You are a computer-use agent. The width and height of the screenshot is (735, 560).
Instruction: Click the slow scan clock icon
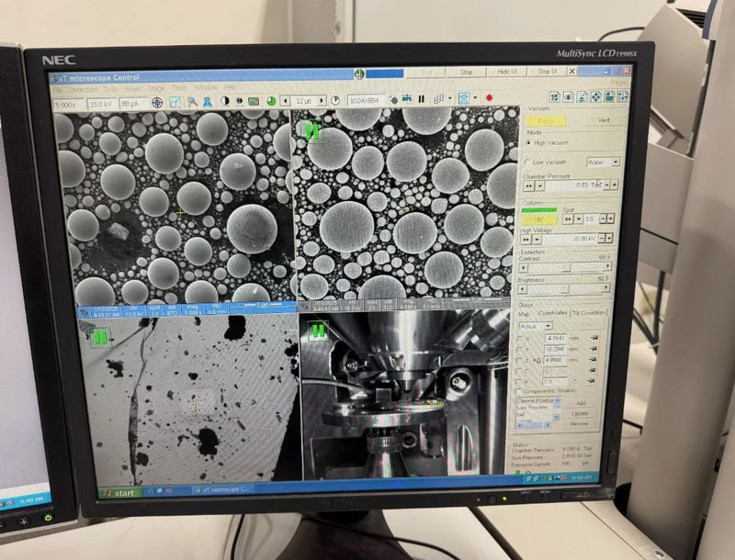coord(335,100)
